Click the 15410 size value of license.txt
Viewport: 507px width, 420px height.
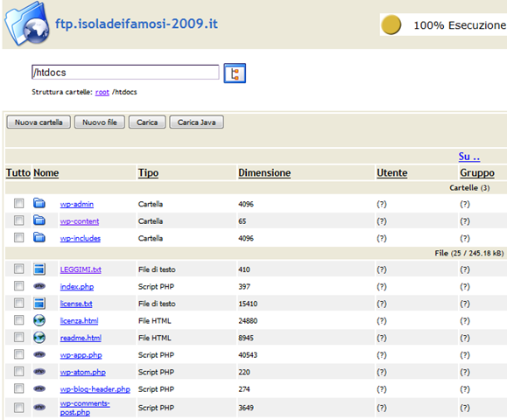tap(248, 304)
